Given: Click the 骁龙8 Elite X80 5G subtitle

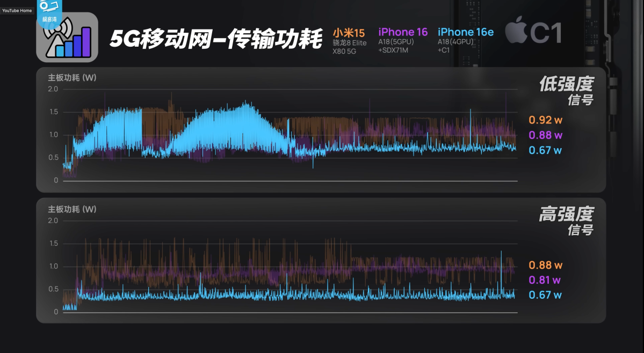Looking at the screenshot, I should point(350,47).
